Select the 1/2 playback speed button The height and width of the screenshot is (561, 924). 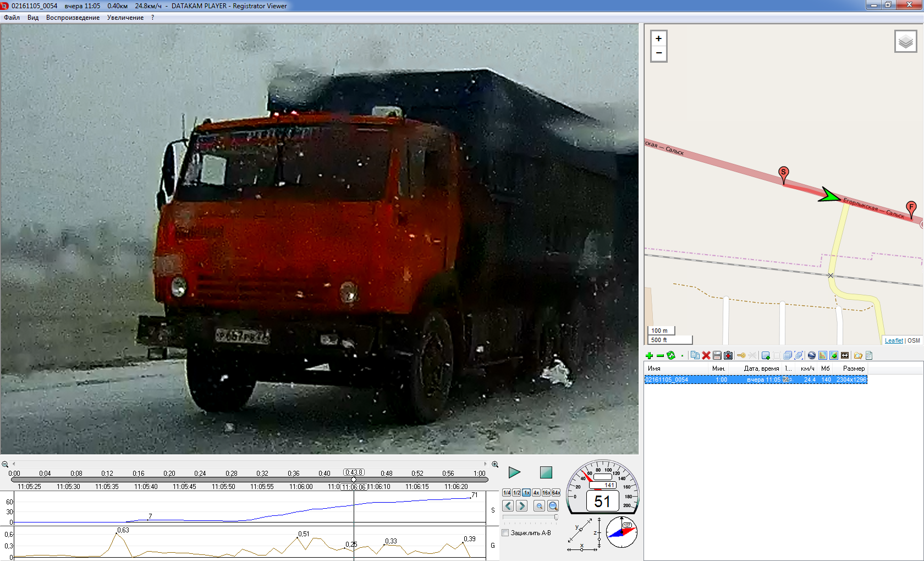pyautogui.click(x=516, y=493)
